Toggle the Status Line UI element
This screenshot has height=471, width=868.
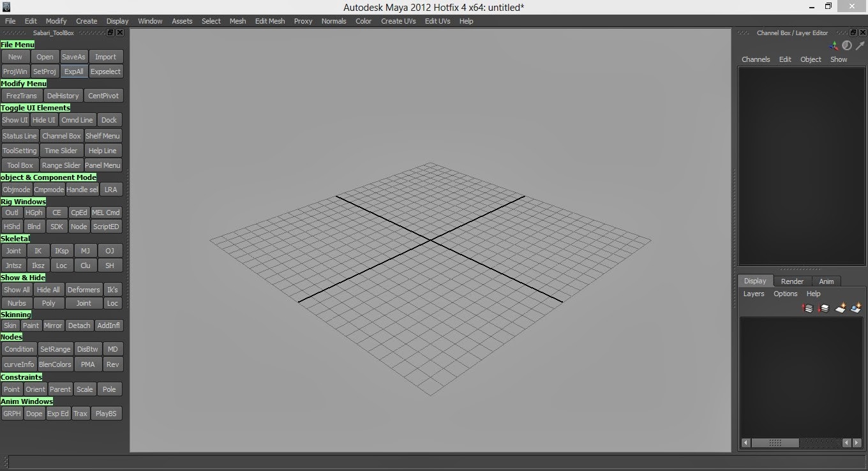(x=20, y=136)
